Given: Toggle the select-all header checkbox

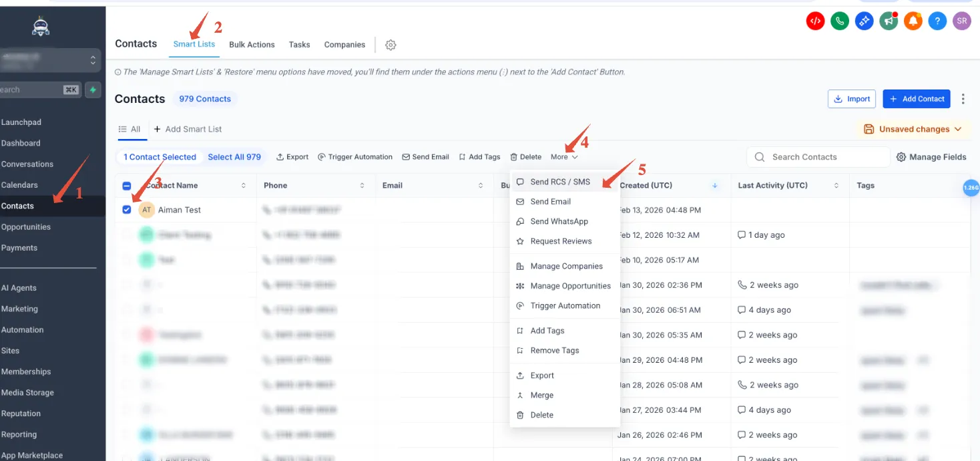Looking at the screenshot, I should coord(127,186).
